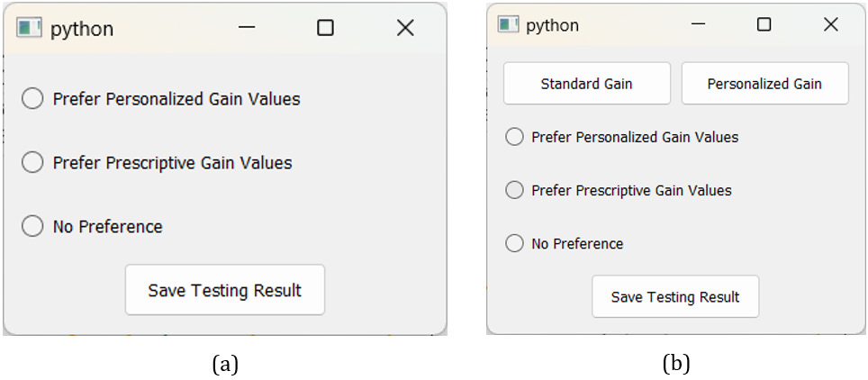This screenshot has height=380, width=868.
Task: Click the Personalized Gain button
Action: [x=764, y=84]
